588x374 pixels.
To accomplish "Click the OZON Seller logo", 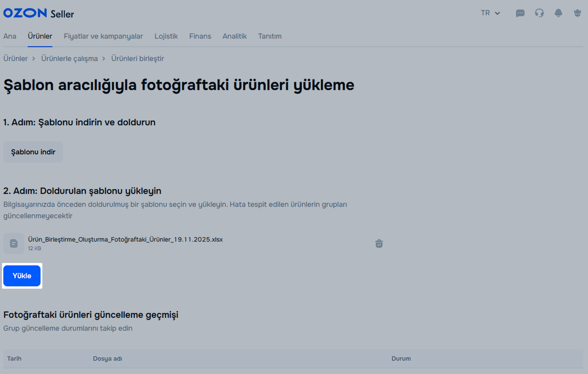I will pos(39,13).
